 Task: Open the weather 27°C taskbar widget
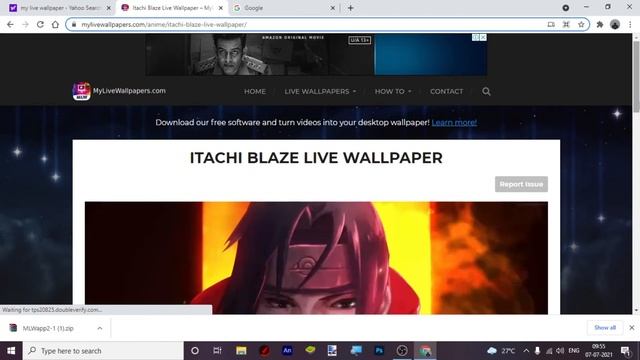coord(501,351)
